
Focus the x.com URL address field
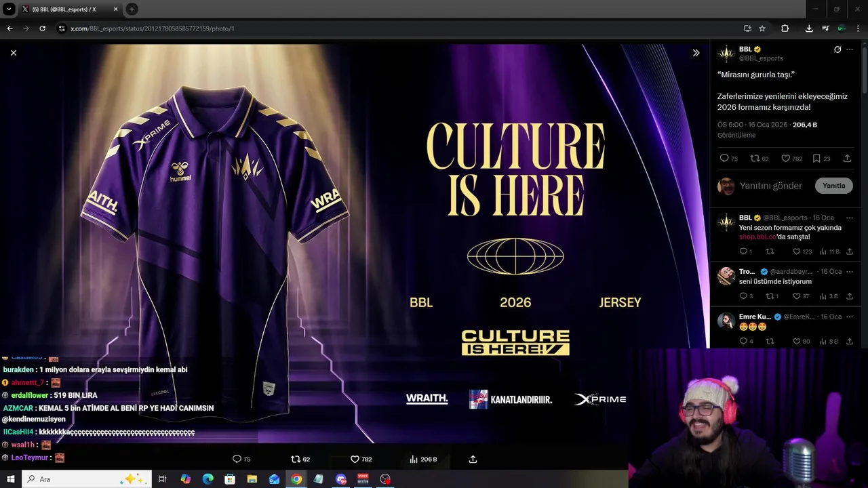(400, 28)
